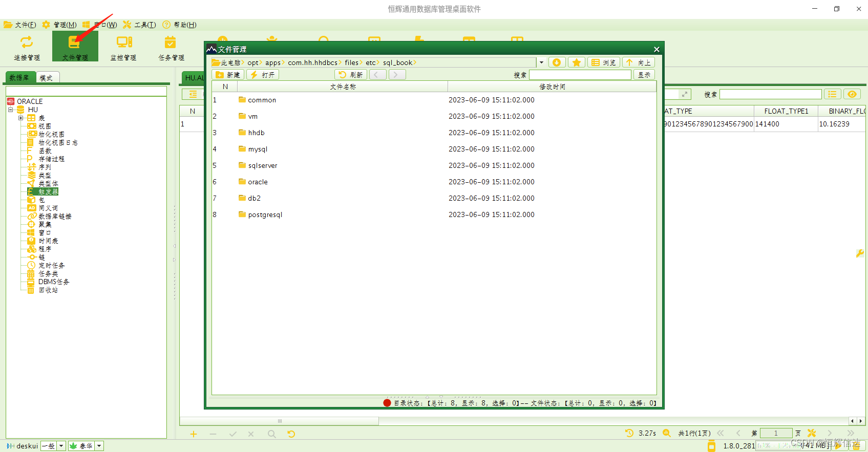Click the page settings wrench icon
Viewport: 868px width, 452px height.
[812, 433]
